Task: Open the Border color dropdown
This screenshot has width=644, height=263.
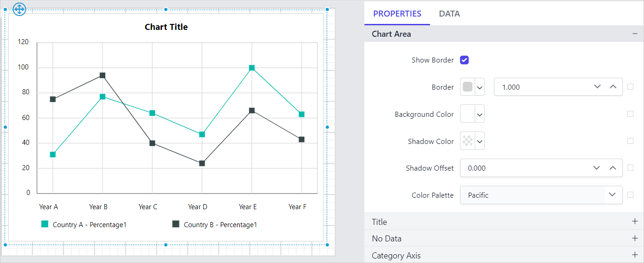Action: coord(480,87)
